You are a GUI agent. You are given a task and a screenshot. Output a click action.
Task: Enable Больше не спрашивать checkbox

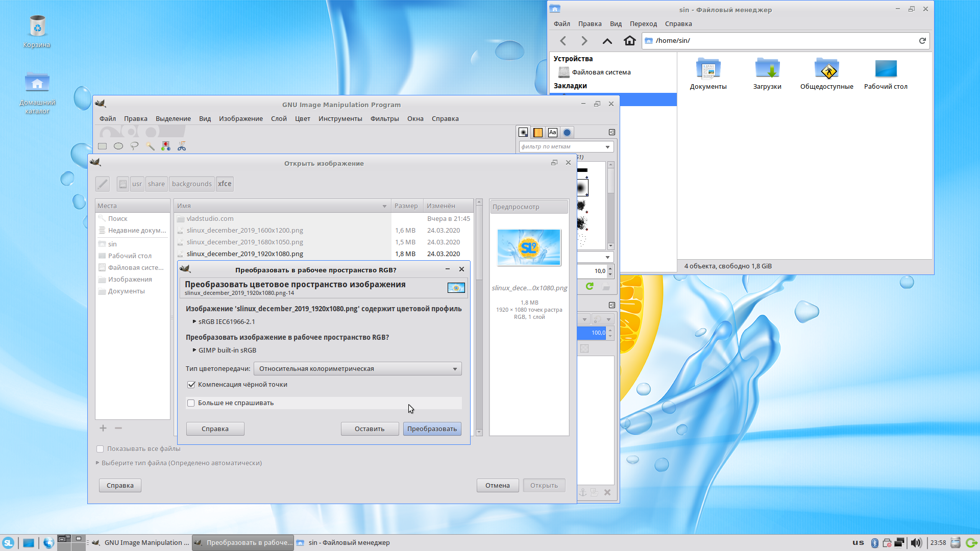[191, 403]
